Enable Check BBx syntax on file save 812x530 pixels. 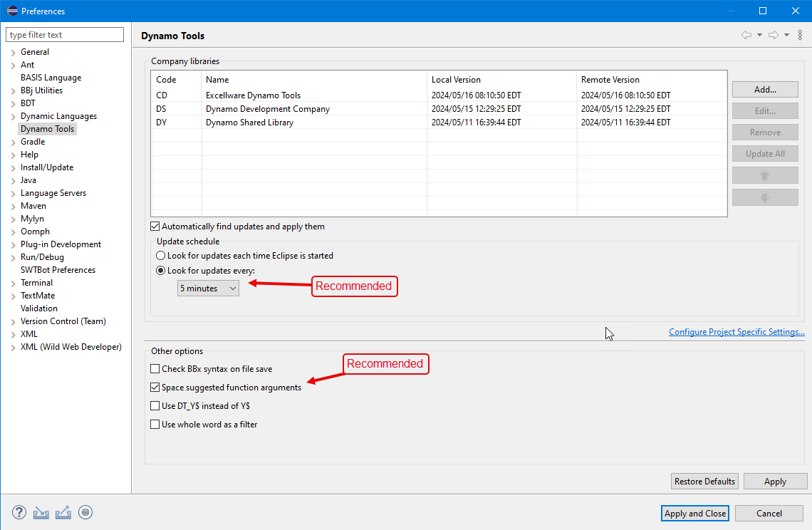[155, 369]
